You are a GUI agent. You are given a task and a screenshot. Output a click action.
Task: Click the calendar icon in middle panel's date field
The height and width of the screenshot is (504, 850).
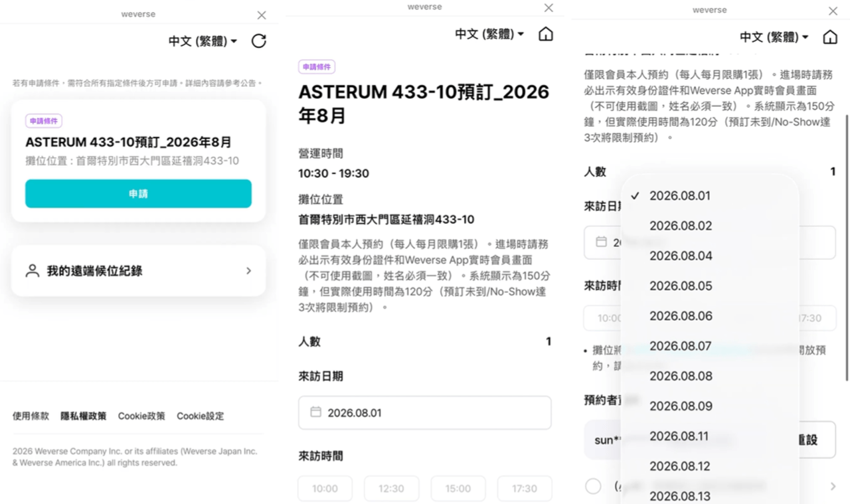coord(316,412)
